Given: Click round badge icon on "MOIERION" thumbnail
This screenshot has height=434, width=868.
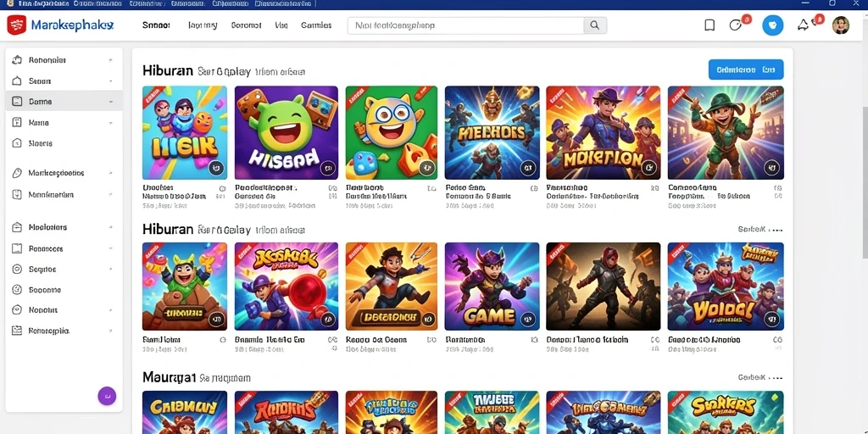Looking at the screenshot, I should click(x=648, y=167).
